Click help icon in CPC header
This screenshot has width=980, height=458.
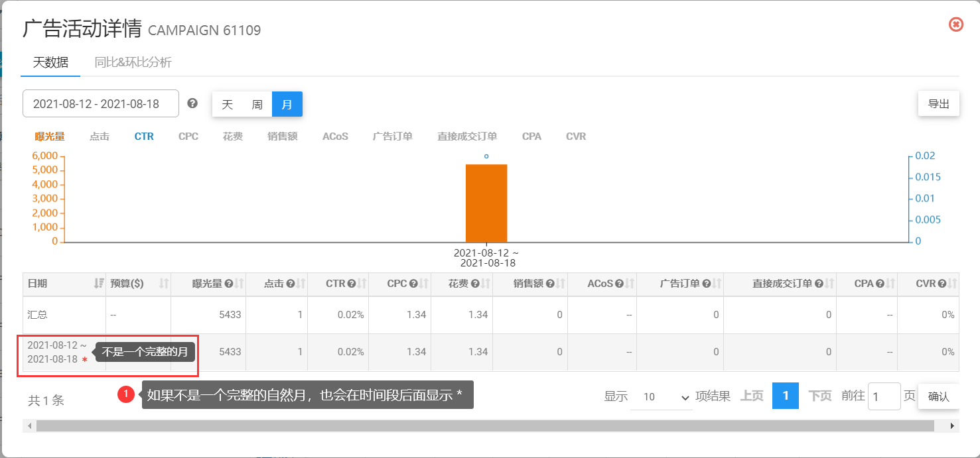coord(414,284)
